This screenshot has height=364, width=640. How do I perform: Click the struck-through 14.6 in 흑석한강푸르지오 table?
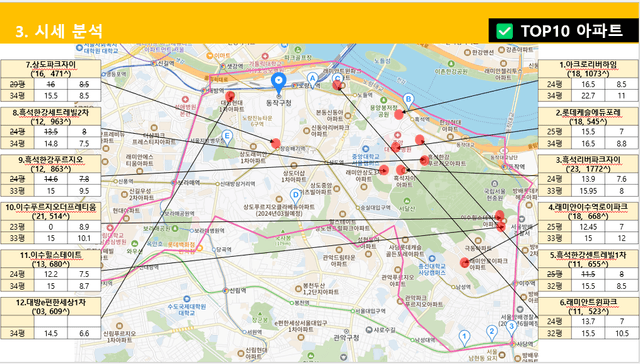tap(51, 179)
